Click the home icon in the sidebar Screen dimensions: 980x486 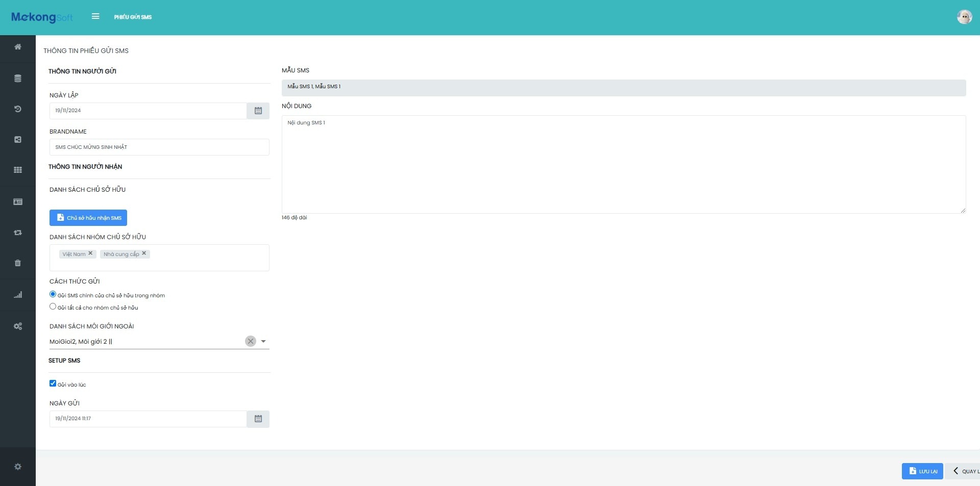[18, 47]
